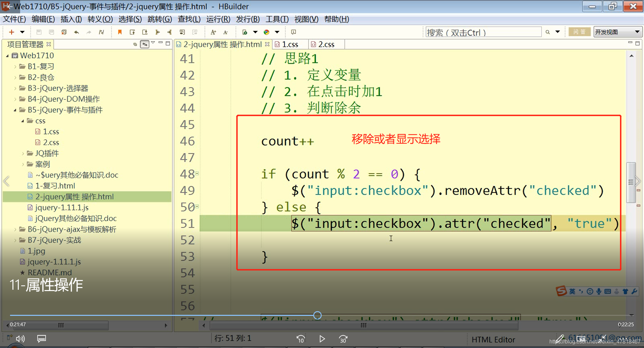Screen dimensions: 644x348
Task: Click the previous bookmark up-arrow icon
Action: (132, 32)
